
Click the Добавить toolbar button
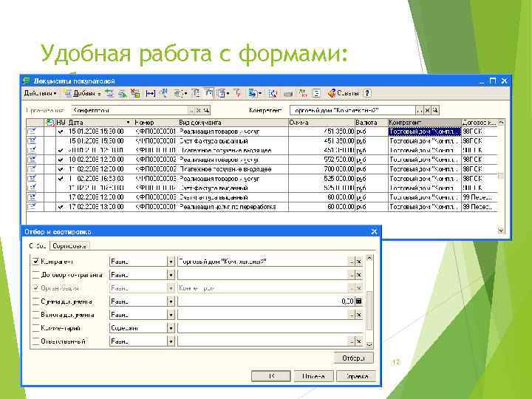(83, 93)
